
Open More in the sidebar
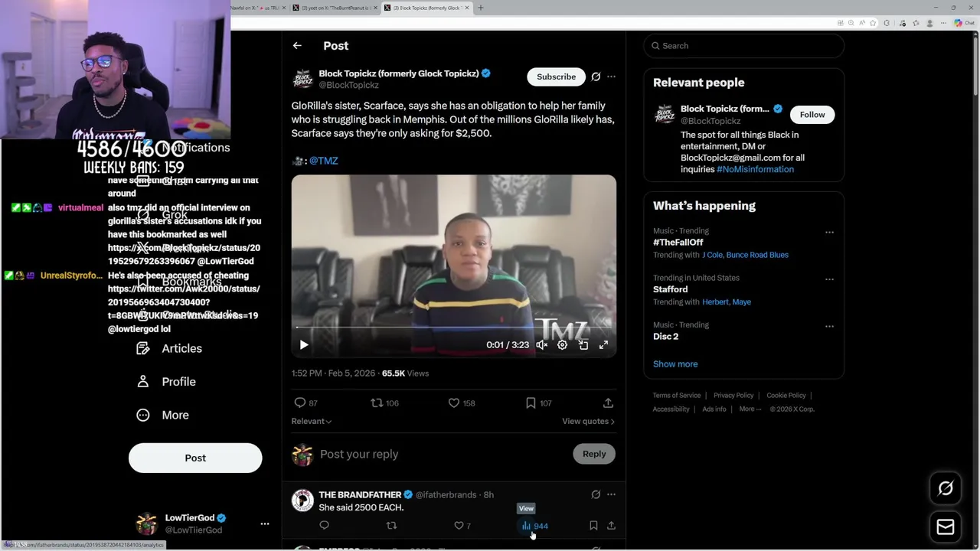click(x=162, y=415)
